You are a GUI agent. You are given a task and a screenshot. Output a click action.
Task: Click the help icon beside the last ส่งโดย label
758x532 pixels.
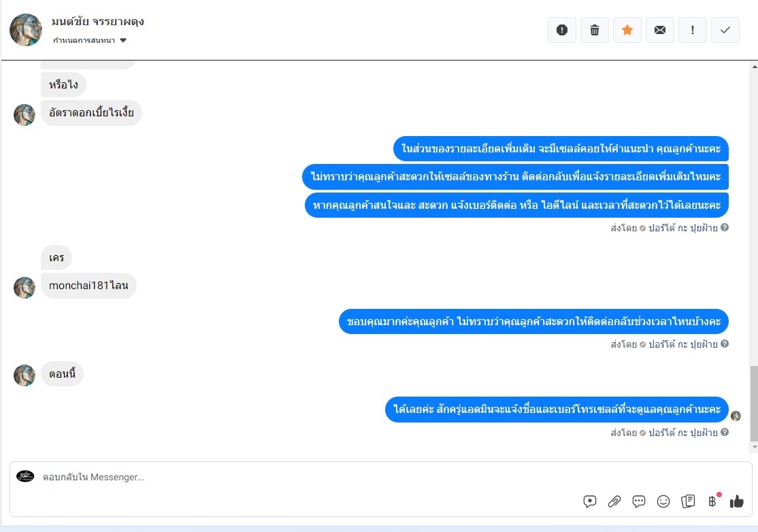coord(725,432)
